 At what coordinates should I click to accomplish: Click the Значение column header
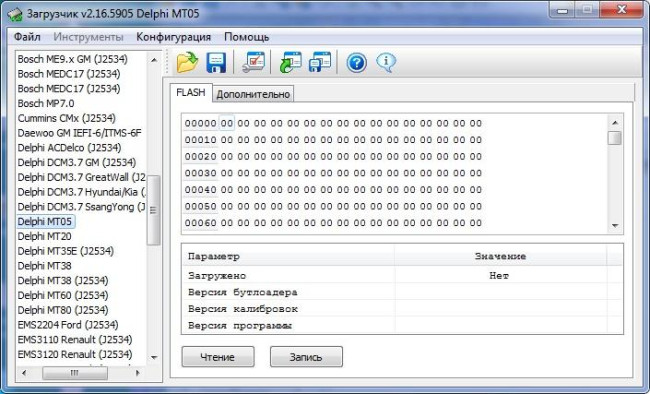pyautogui.click(x=500, y=256)
